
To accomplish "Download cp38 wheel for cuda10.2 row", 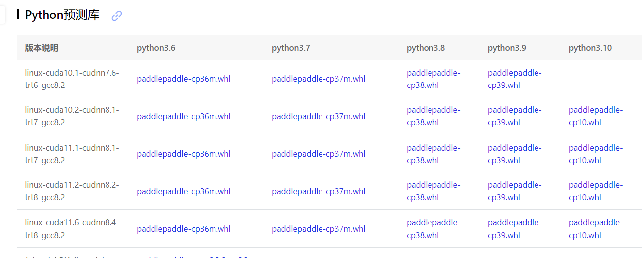I will click(x=433, y=116).
